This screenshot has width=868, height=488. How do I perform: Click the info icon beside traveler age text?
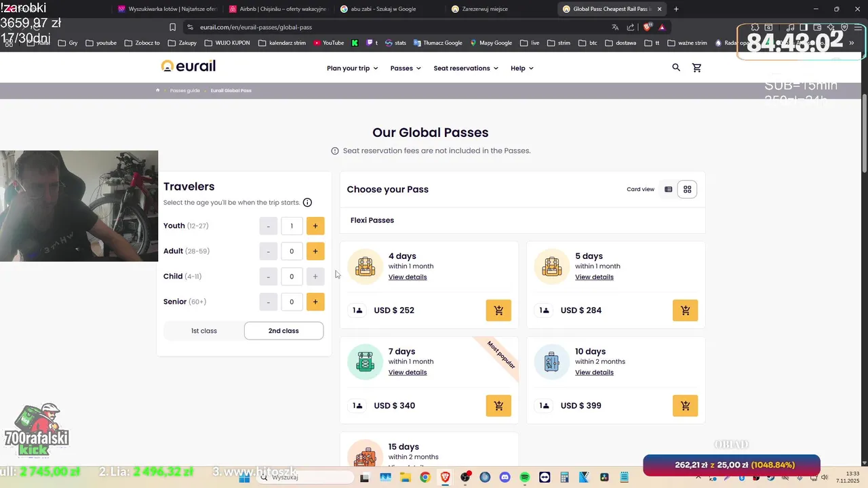(307, 203)
